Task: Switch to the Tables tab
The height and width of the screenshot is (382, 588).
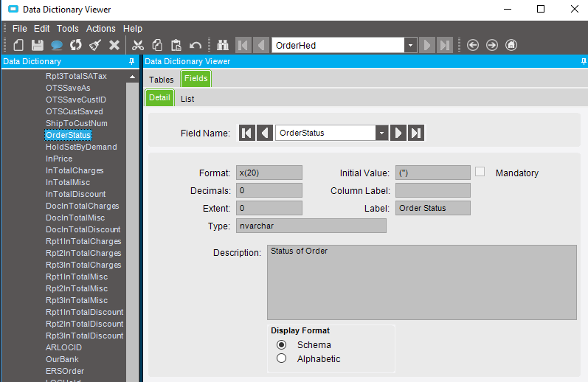Action: click(161, 80)
